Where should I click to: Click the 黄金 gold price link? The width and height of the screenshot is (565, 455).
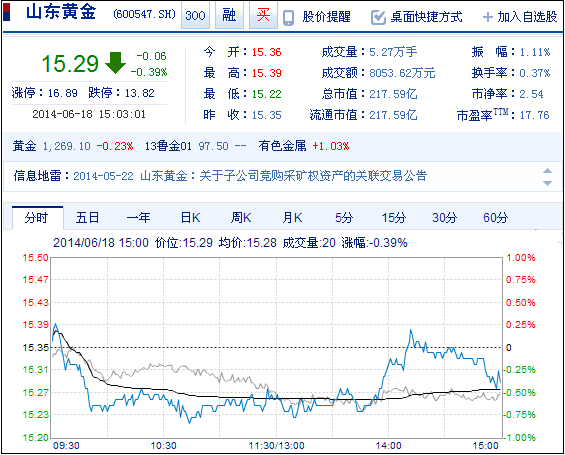(25, 146)
